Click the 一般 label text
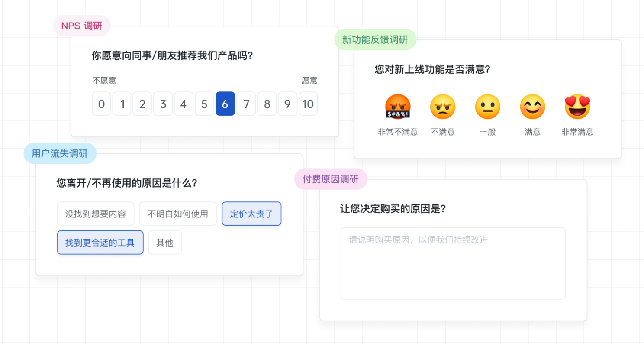The height and width of the screenshot is (344, 644). 488,132
